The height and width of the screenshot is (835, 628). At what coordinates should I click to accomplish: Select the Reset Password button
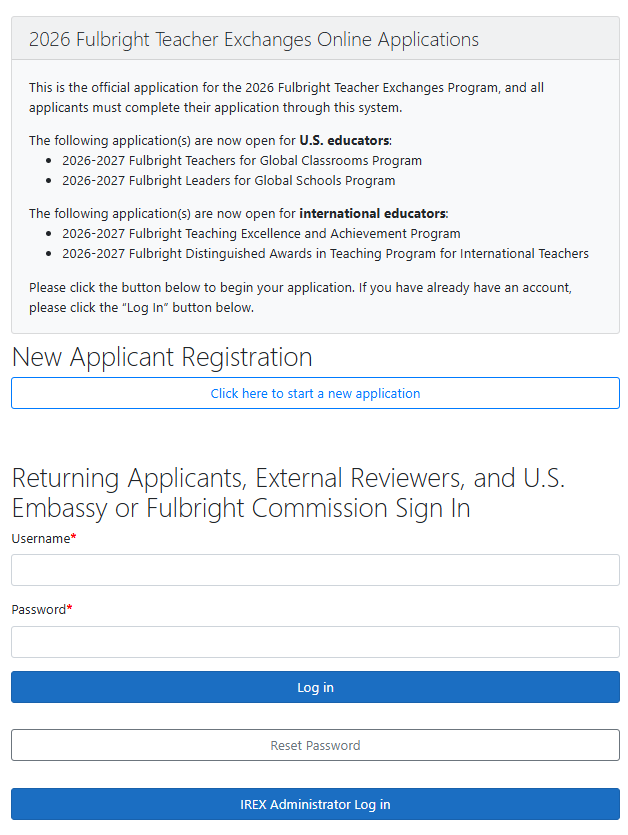[315, 745]
